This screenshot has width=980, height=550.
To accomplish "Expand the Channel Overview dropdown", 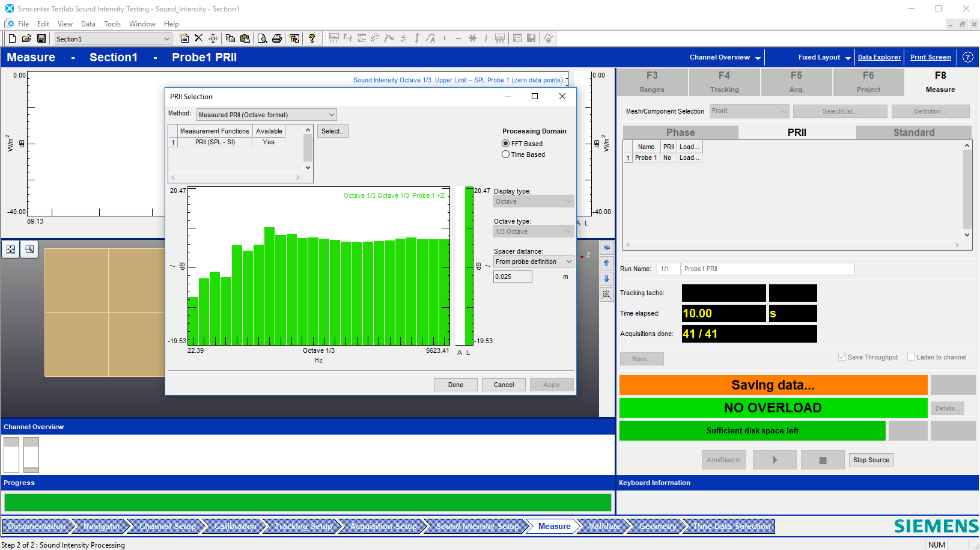I will (758, 58).
